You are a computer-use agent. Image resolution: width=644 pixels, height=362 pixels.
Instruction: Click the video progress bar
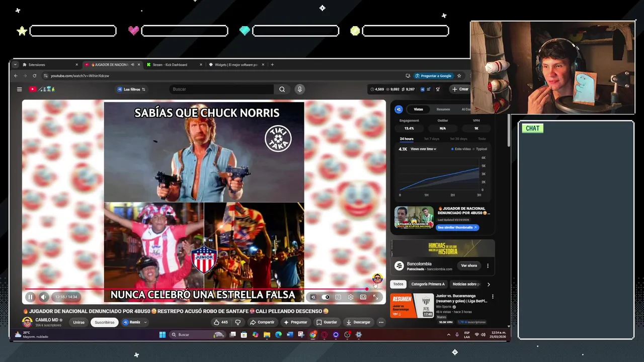tap(204, 289)
